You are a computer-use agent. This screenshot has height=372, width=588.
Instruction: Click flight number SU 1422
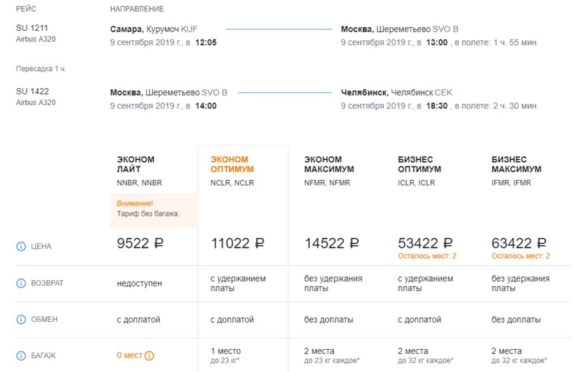point(33,92)
